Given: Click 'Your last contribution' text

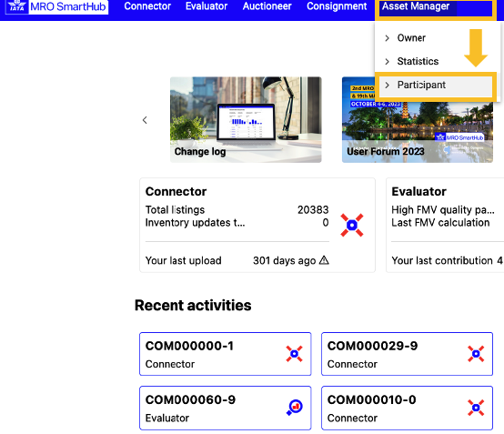Looking at the screenshot, I should pyautogui.click(x=442, y=260).
